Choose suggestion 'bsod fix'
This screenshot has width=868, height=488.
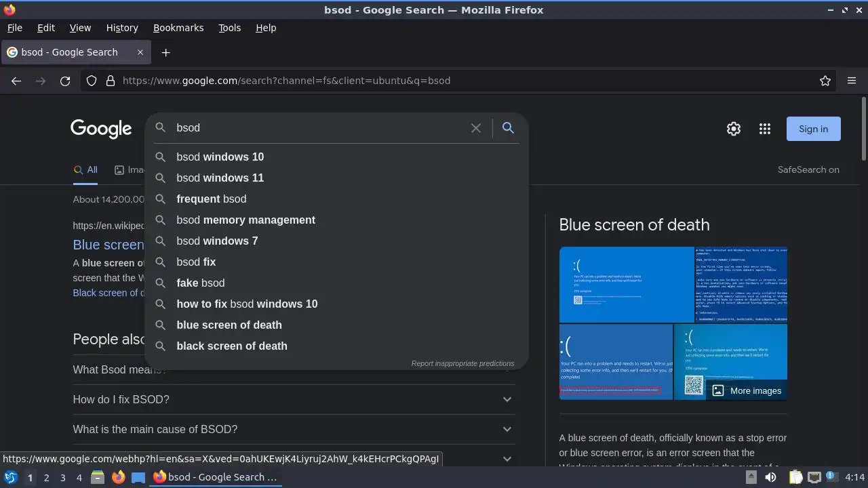(x=336, y=262)
